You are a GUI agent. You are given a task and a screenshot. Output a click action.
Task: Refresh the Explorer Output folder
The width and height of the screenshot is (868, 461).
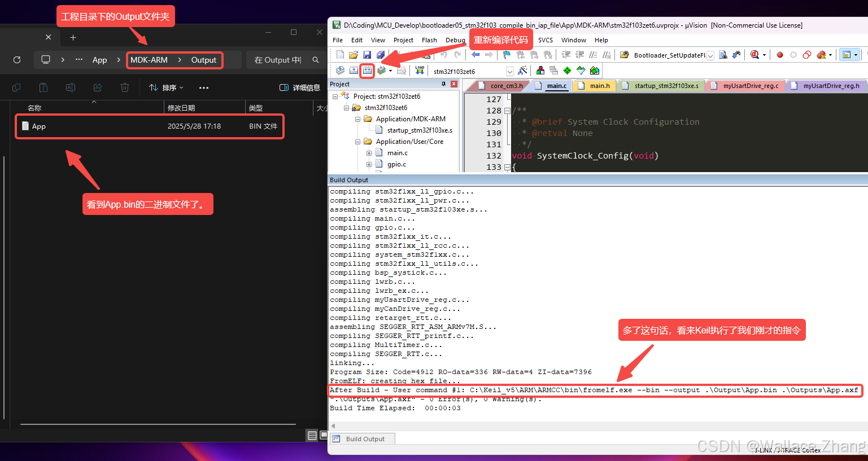tap(17, 60)
